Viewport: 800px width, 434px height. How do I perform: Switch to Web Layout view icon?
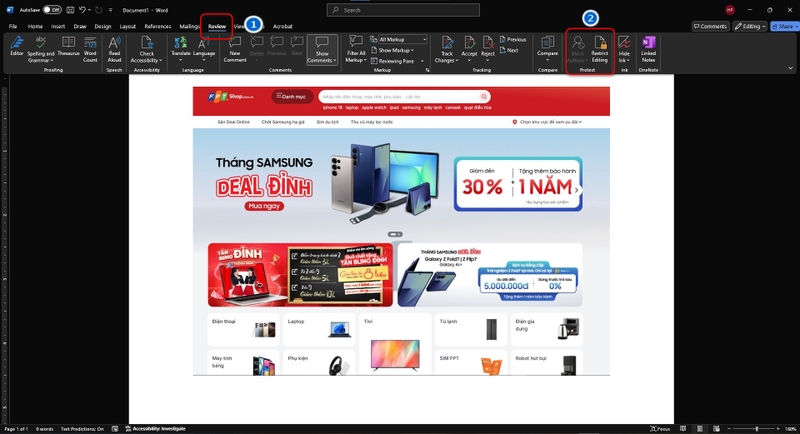pyautogui.click(x=716, y=429)
